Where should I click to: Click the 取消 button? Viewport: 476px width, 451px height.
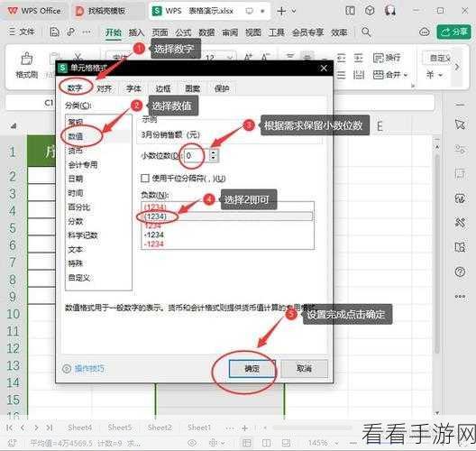point(304,369)
